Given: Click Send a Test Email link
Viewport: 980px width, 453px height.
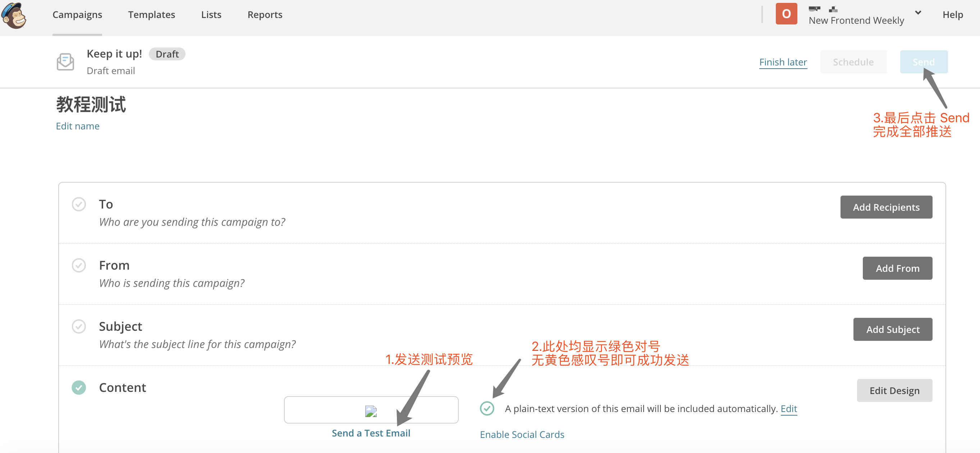Looking at the screenshot, I should 371,433.
